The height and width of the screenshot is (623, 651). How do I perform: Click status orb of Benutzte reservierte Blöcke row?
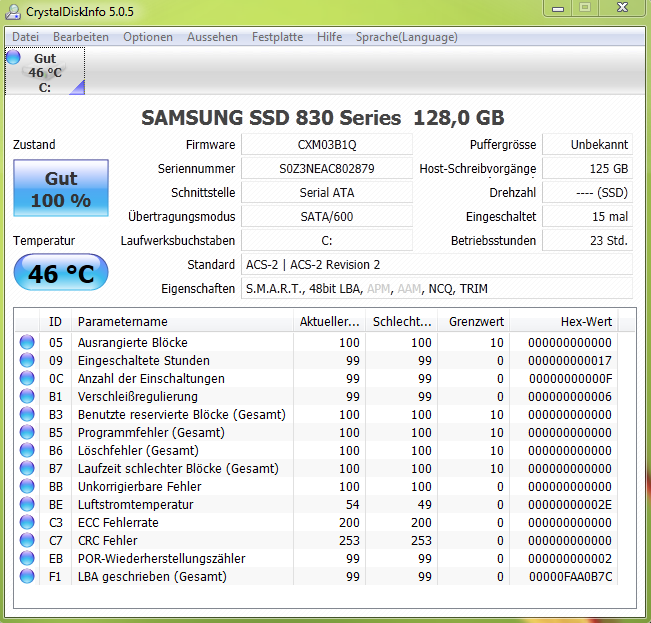pos(27,414)
